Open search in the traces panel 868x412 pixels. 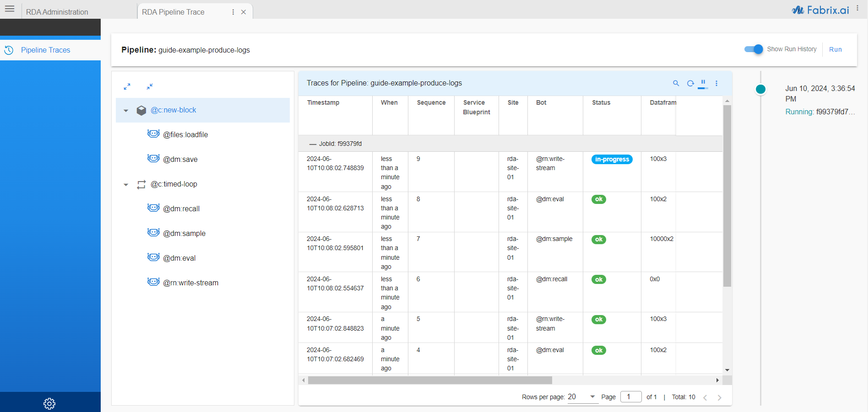click(x=676, y=83)
